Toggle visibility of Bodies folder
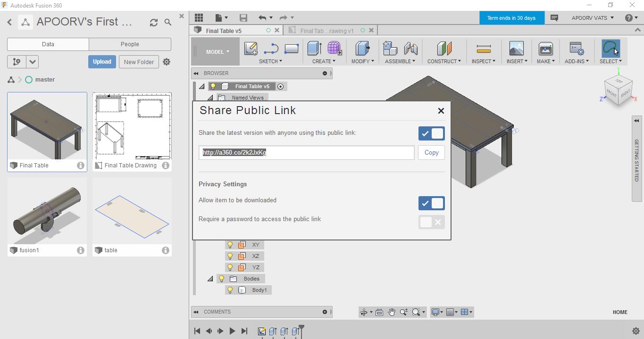 pyautogui.click(x=221, y=279)
